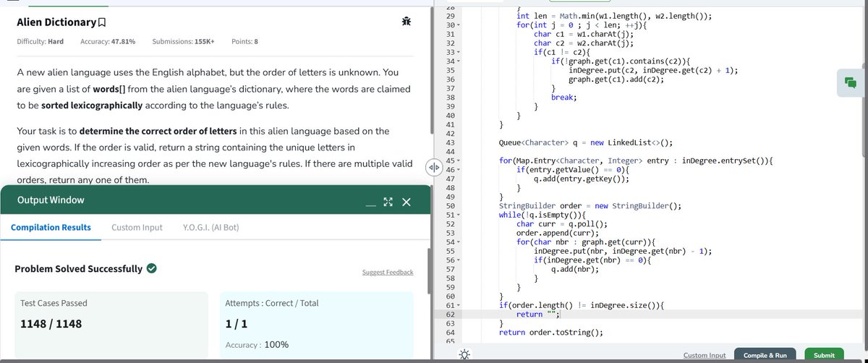
Task: Click the Accuracy: 47.81% text
Action: tap(108, 41)
